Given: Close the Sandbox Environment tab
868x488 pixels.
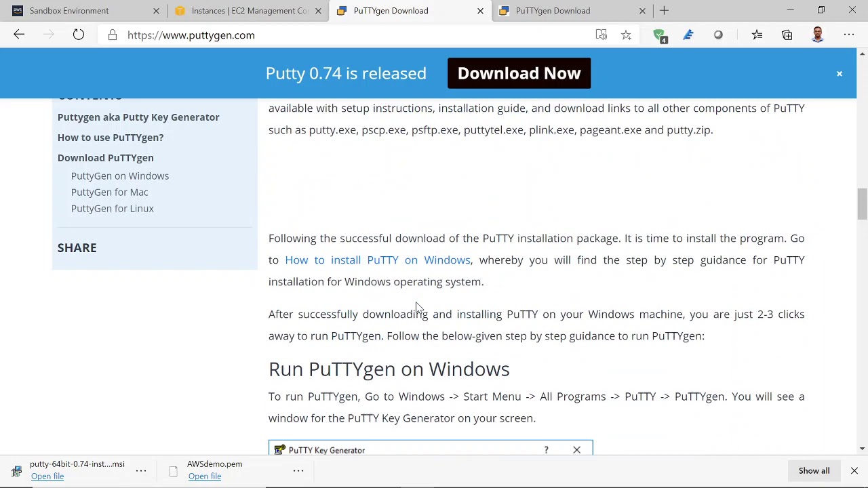Looking at the screenshot, I should (156, 11).
